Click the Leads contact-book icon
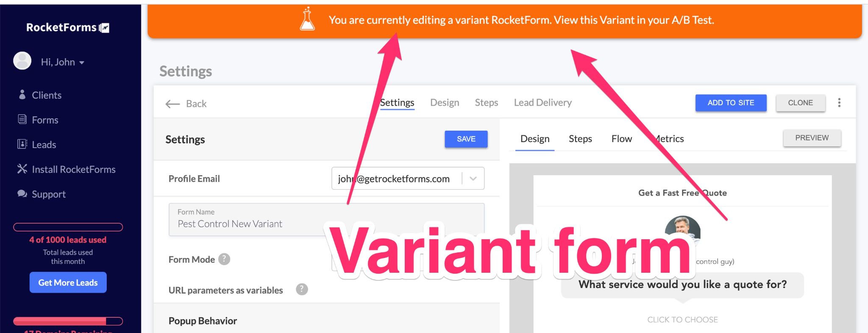868x333 pixels. 22,144
